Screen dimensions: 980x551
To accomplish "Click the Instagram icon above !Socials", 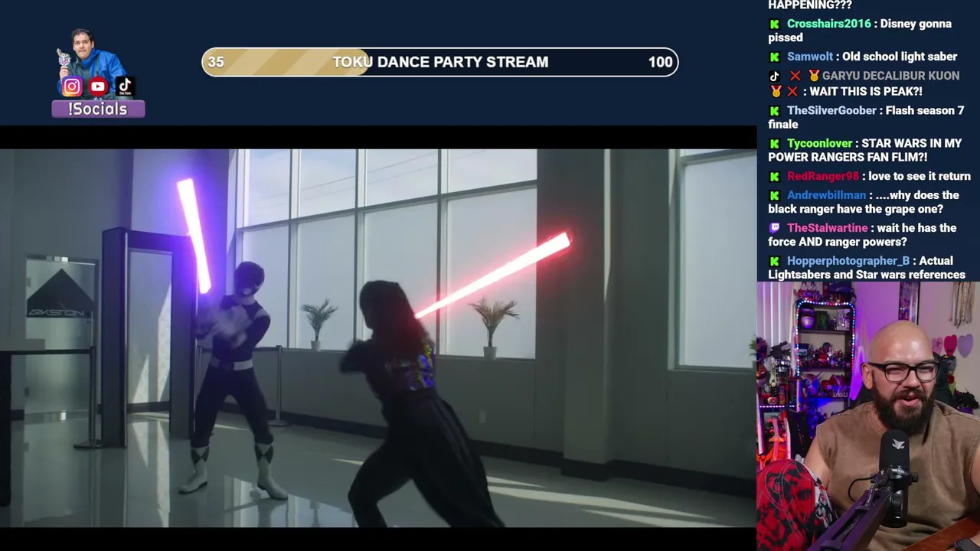I will [x=72, y=86].
